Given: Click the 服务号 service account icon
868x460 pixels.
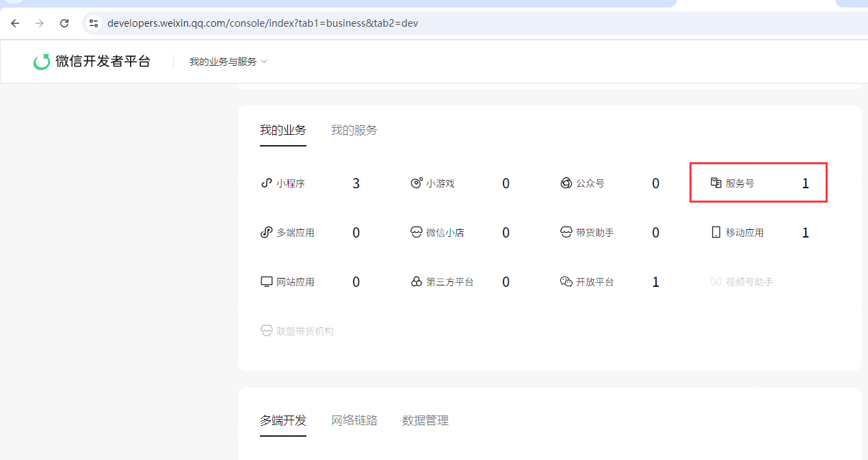Looking at the screenshot, I should pyautogui.click(x=716, y=183).
